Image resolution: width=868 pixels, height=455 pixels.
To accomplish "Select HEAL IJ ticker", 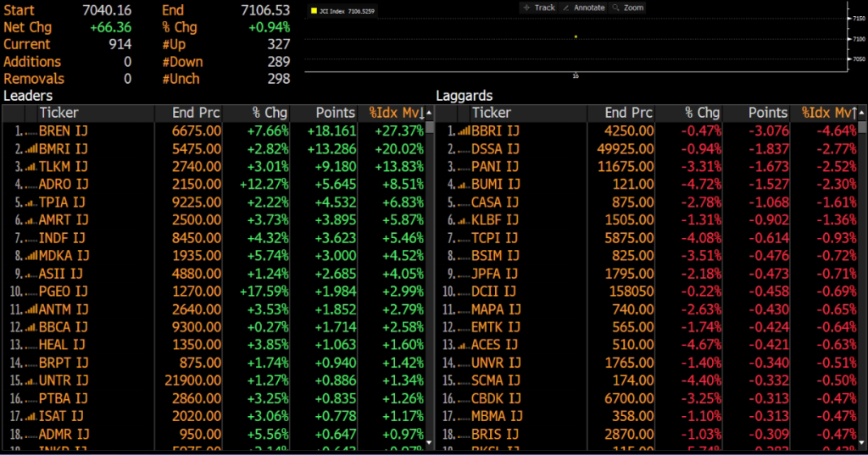I will pos(62,345).
